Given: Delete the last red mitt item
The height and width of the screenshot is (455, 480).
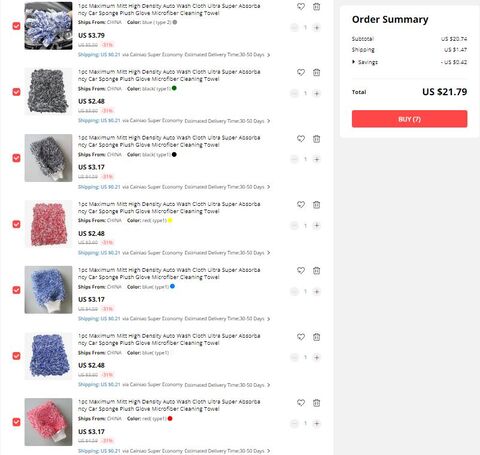Looking at the screenshot, I should pos(317,403).
